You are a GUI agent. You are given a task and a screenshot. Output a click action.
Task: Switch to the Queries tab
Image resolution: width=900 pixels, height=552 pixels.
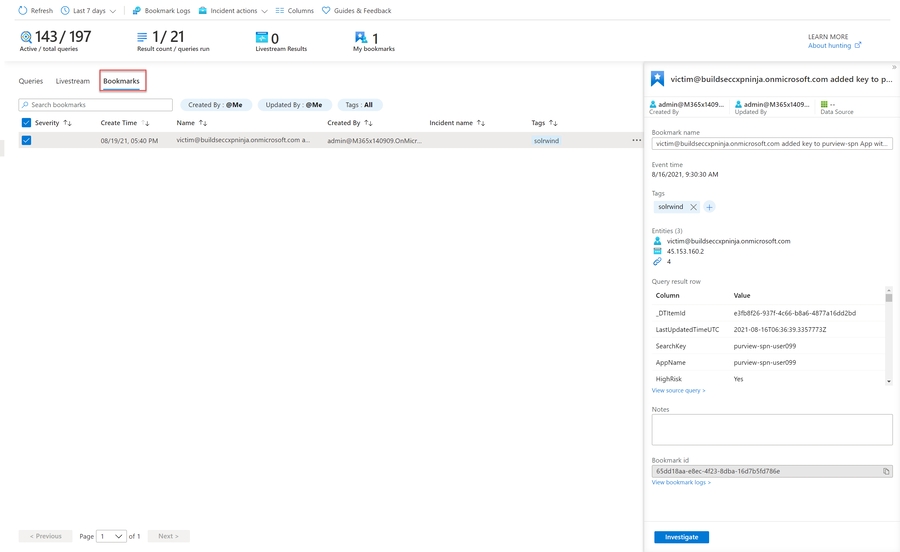[31, 81]
